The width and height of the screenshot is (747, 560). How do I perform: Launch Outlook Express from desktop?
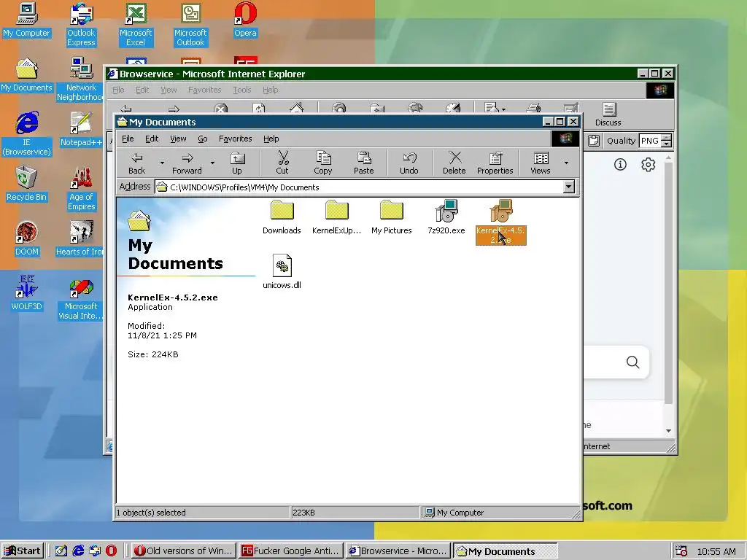point(81,25)
